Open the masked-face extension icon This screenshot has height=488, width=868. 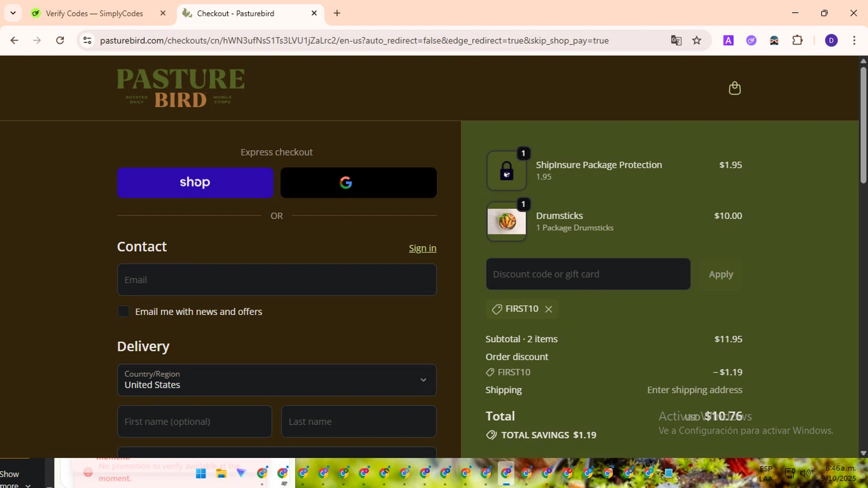click(774, 41)
